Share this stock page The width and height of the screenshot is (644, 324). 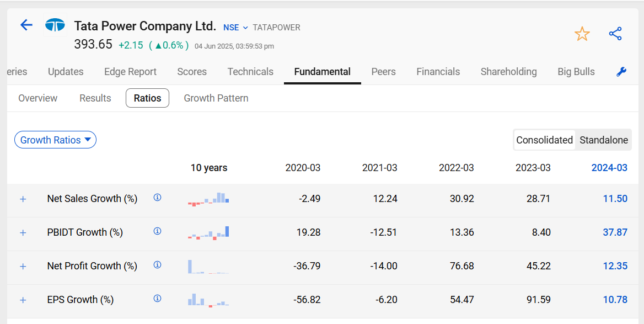pyautogui.click(x=615, y=34)
